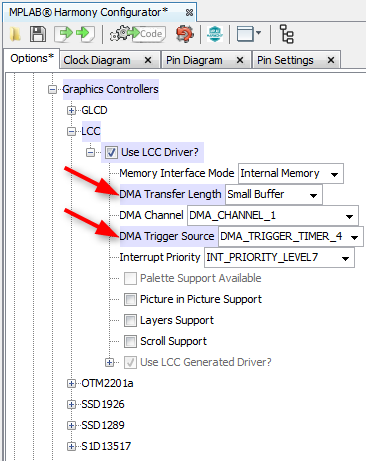Screen dimensions: 366x461
Task: Collapse the Graphics Controllers node
Action: pos(52,90)
